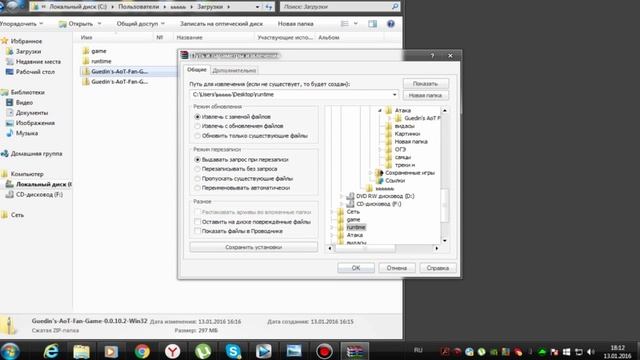The height and width of the screenshot is (360, 640).
Task: Launch the media player taskbar icon
Action: pos(111,351)
